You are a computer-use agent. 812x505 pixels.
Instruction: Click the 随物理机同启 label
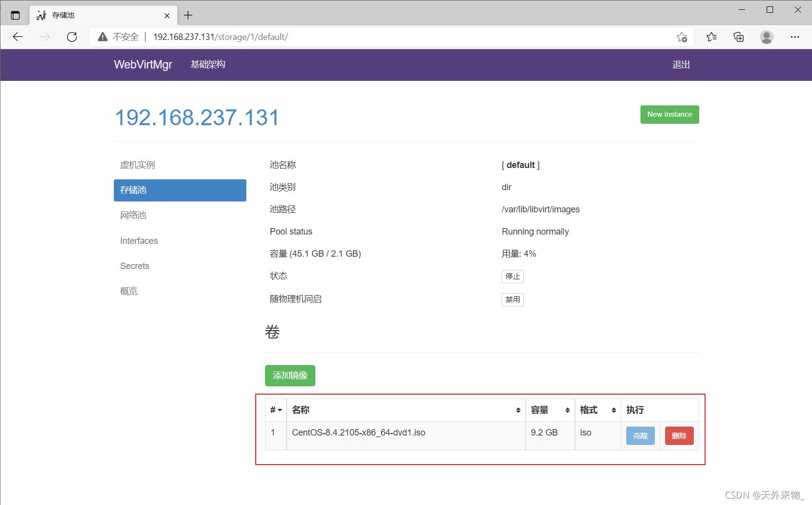pyautogui.click(x=296, y=299)
